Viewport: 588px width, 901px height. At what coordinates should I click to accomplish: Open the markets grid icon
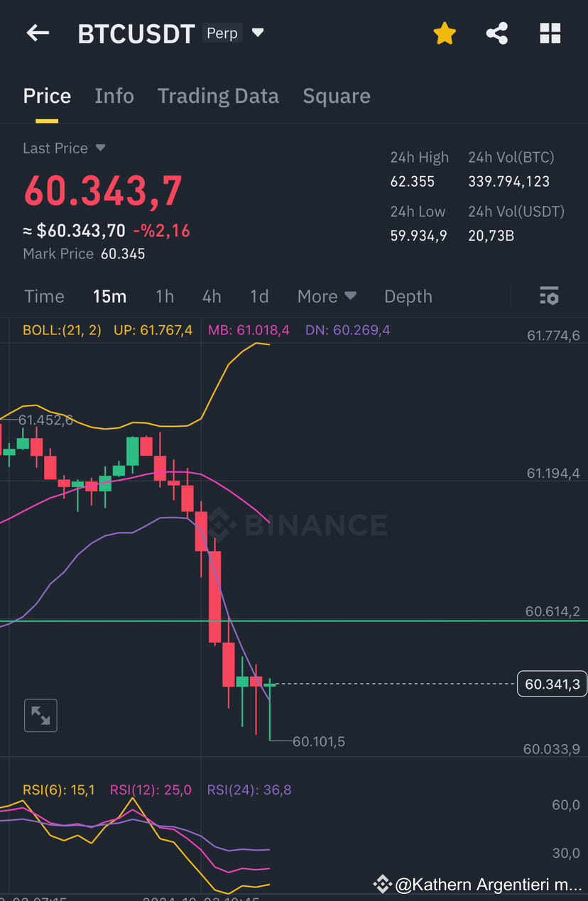click(x=550, y=33)
